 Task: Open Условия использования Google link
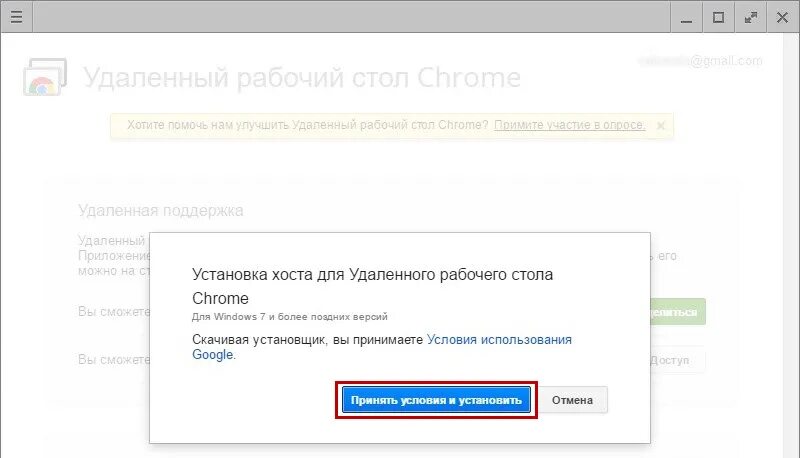[382, 347]
